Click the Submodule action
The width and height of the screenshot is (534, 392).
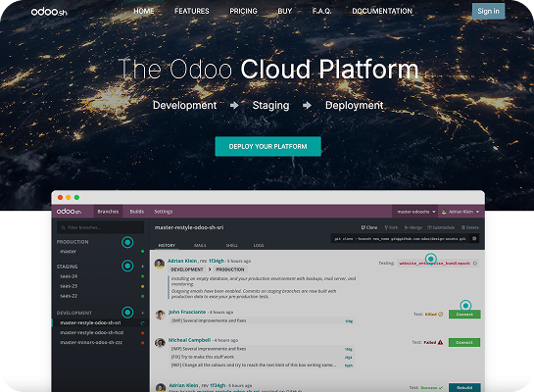(441, 227)
